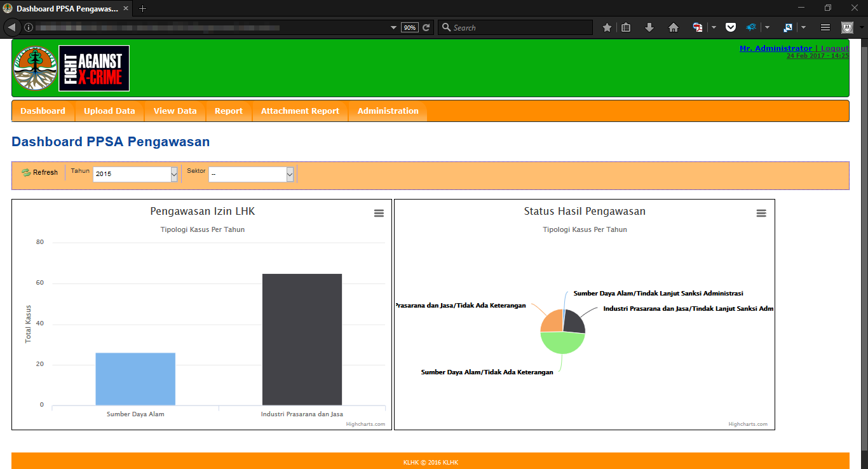Viewport: 868px width, 469px height.
Task: Click the bookmark star icon
Action: point(607,27)
